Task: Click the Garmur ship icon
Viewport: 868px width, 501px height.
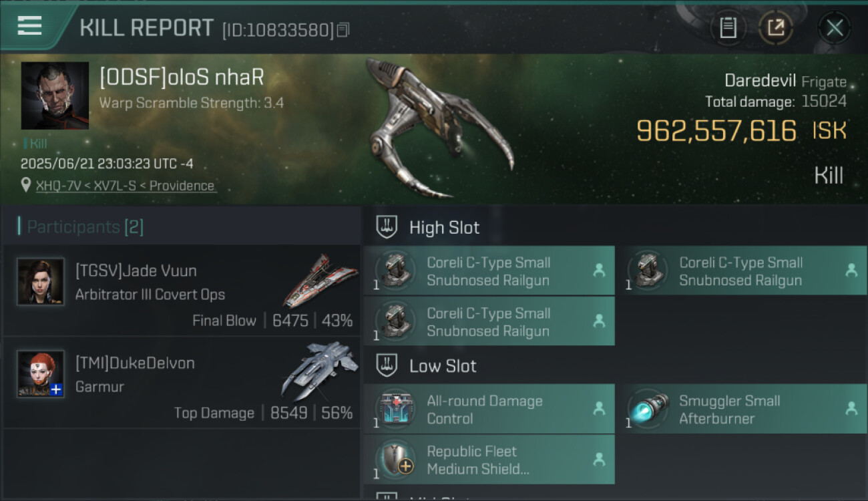Action: (x=317, y=371)
